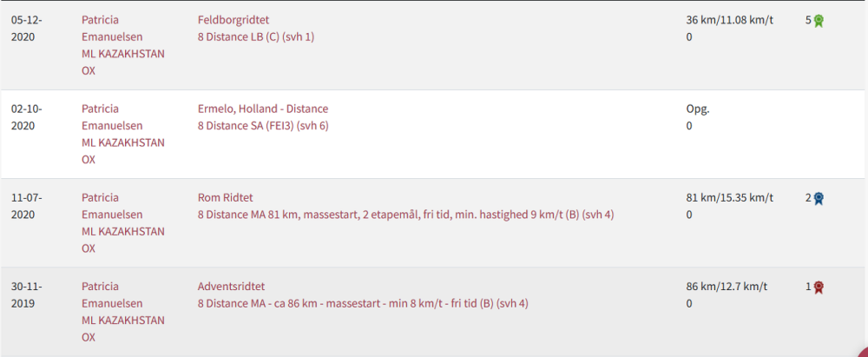
Task: Open horse ML KAZAKHSTAN OX in the Ermelo row
Action: coord(123,151)
